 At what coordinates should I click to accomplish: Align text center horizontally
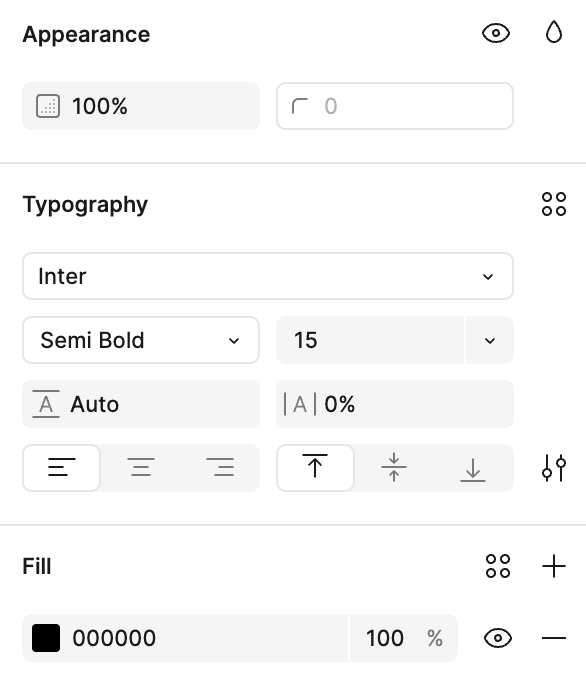pos(141,468)
